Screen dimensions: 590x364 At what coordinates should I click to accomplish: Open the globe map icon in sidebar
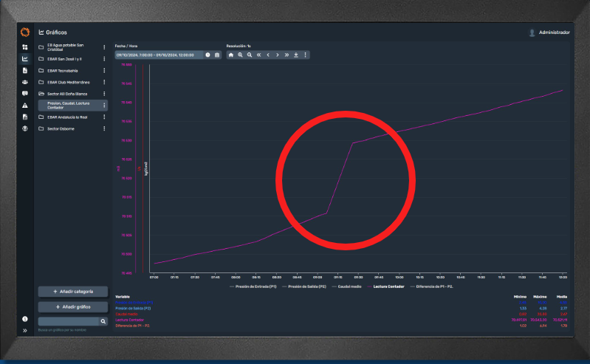click(x=25, y=128)
